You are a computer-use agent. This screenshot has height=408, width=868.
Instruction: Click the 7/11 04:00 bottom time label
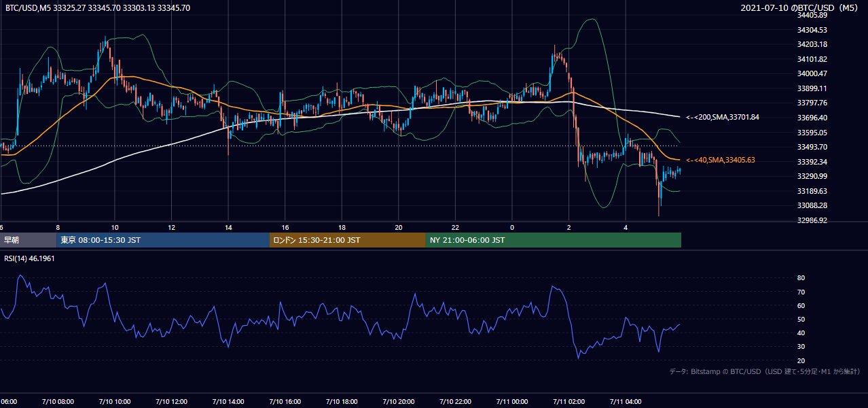pyautogui.click(x=626, y=401)
